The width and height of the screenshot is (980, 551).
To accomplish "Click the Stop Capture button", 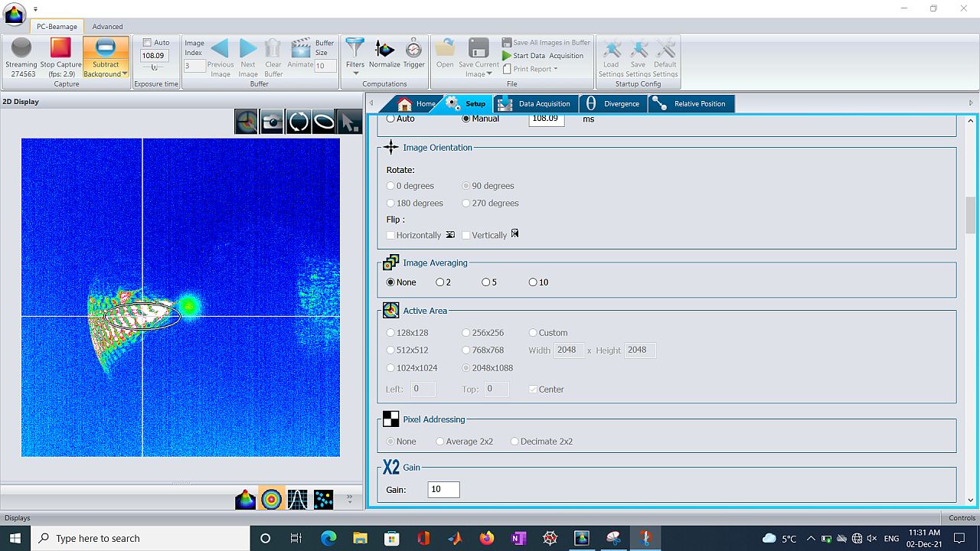I will [60, 57].
